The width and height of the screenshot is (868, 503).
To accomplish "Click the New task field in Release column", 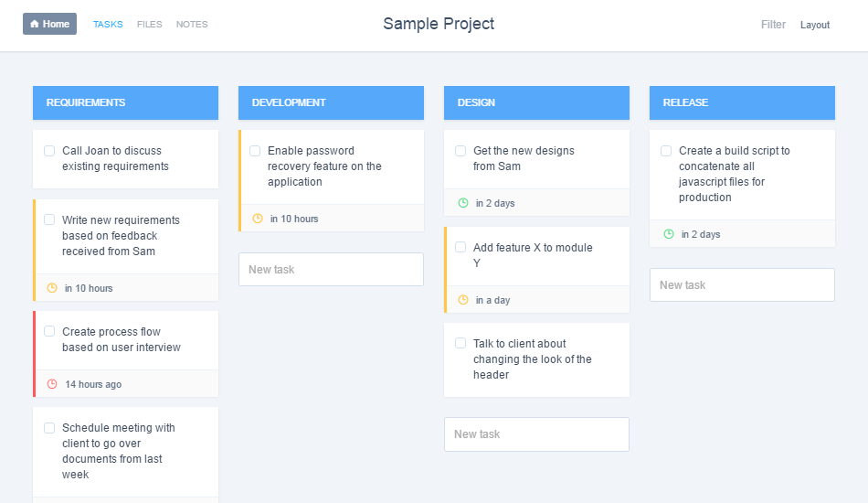I will pyautogui.click(x=742, y=285).
